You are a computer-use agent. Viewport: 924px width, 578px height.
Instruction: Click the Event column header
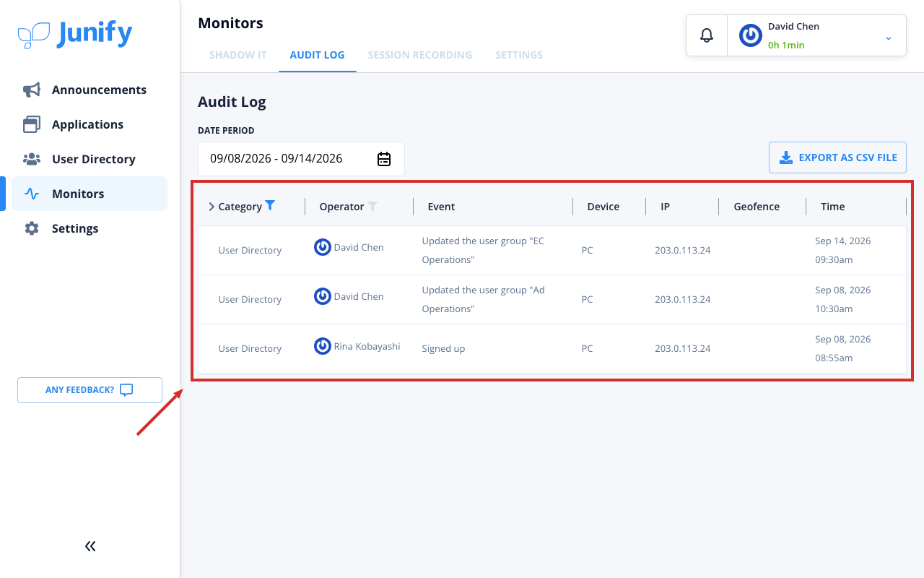click(x=441, y=207)
